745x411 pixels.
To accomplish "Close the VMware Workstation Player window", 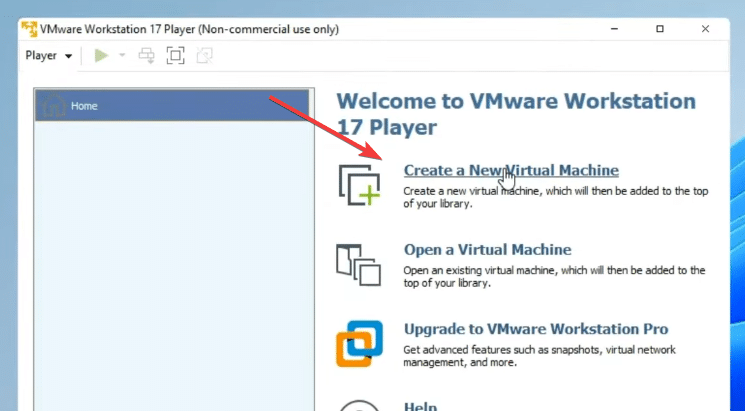I will [x=705, y=29].
